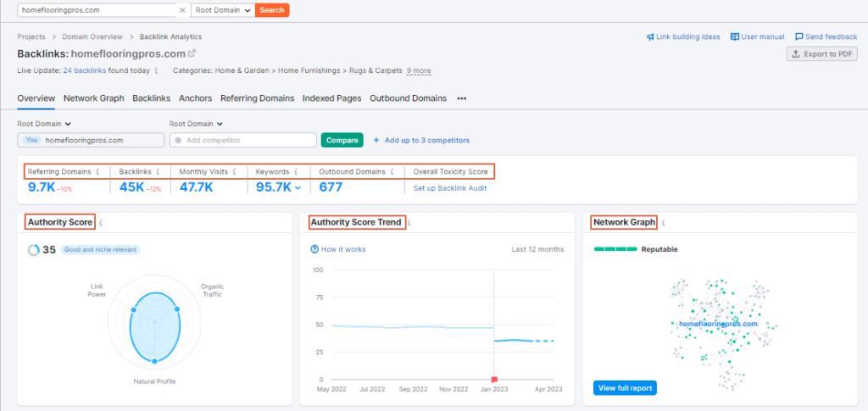This screenshot has width=868, height=411.
Task: Click info icon next to Backlinks metric
Action: (x=158, y=171)
